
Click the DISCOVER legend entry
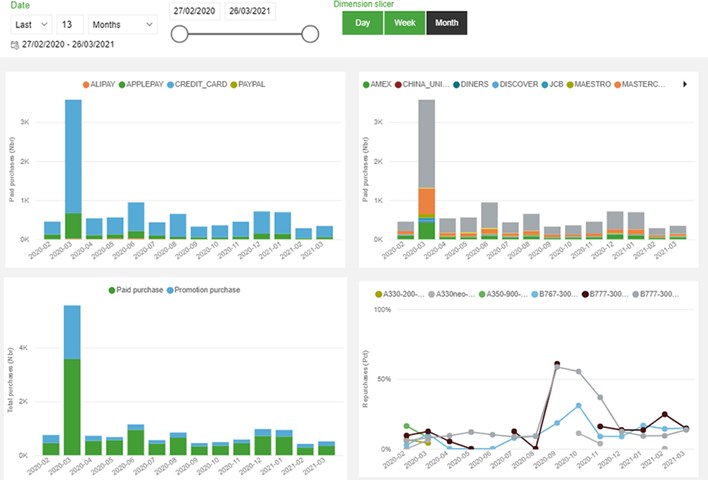coord(515,84)
